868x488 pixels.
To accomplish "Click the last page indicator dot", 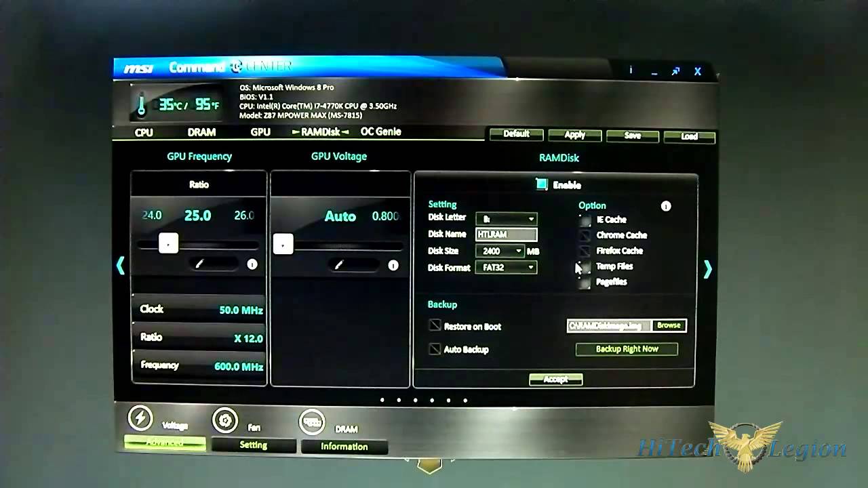I will tap(465, 400).
